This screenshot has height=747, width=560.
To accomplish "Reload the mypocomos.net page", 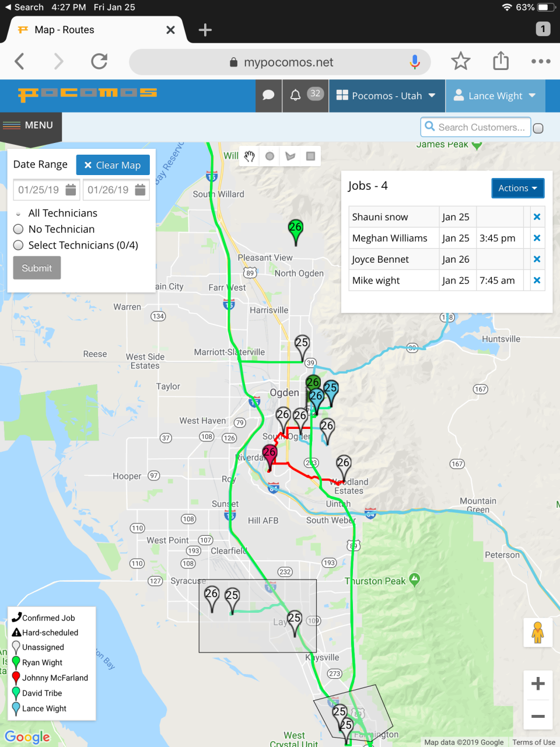I will [99, 61].
